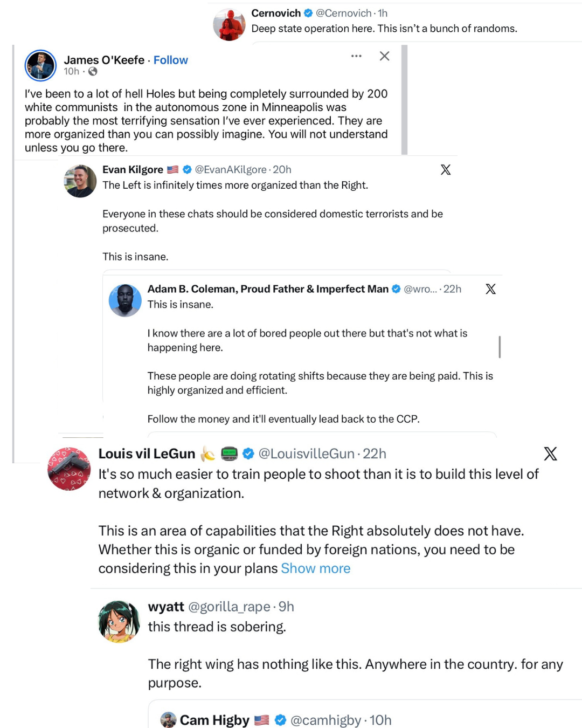Open the @Cernovich handle link
This screenshot has height=728, width=582.
[x=343, y=13]
